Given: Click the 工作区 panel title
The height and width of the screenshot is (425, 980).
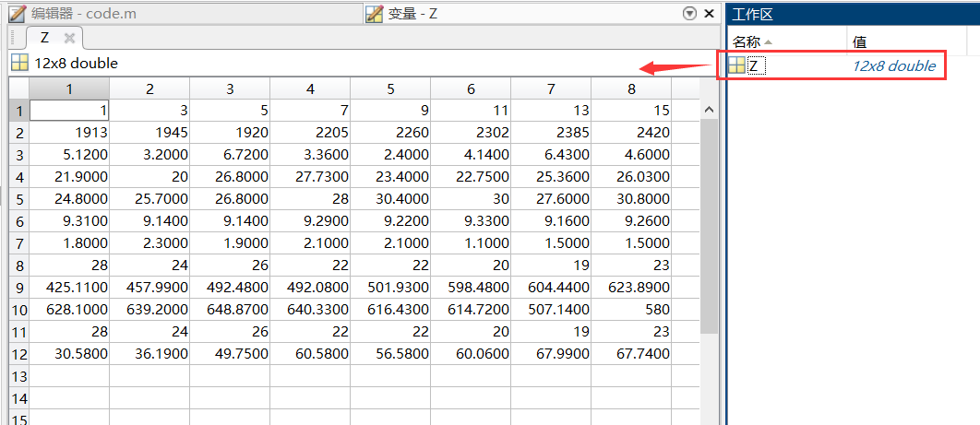Looking at the screenshot, I should 752,15.
